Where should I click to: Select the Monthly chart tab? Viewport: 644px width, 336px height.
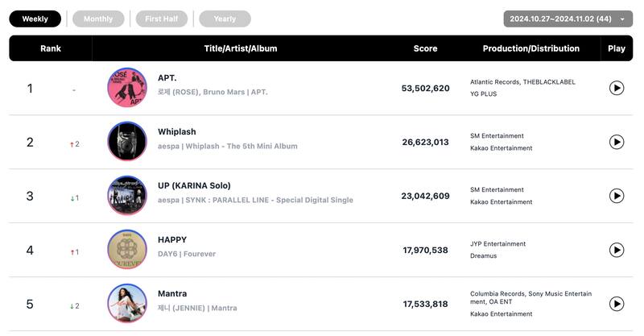pos(98,19)
